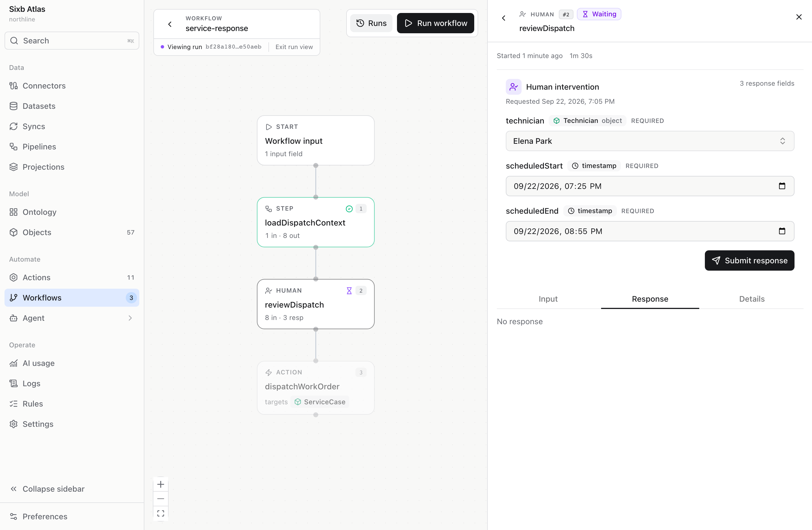Open the technician dropdown showing Elena Park
812x530 pixels.
click(x=650, y=141)
